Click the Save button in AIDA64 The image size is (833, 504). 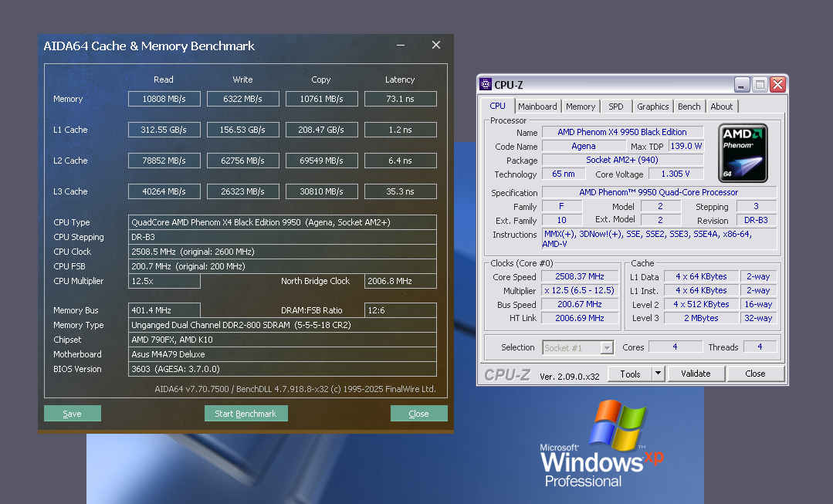click(x=72, y=414)
